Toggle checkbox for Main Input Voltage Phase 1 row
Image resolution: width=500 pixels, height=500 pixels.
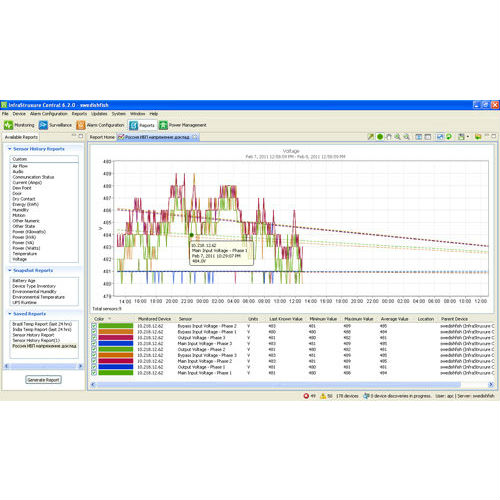click(x=94, y=373)
